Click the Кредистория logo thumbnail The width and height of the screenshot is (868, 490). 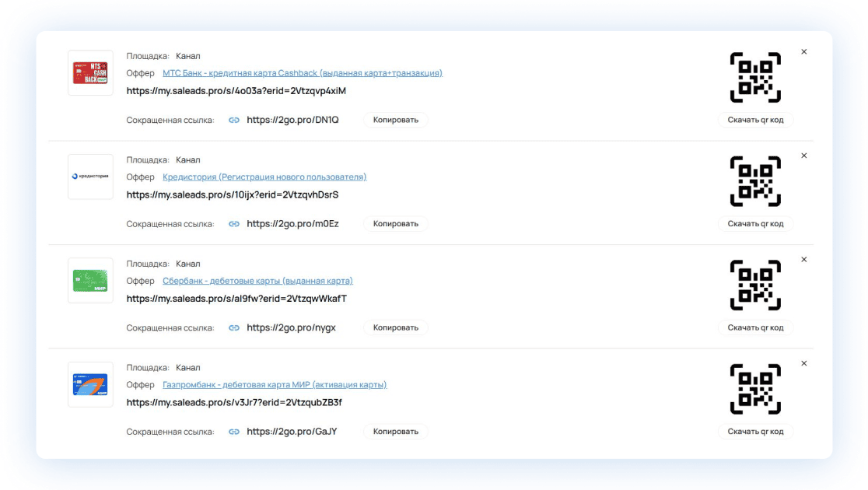point(90,177)
